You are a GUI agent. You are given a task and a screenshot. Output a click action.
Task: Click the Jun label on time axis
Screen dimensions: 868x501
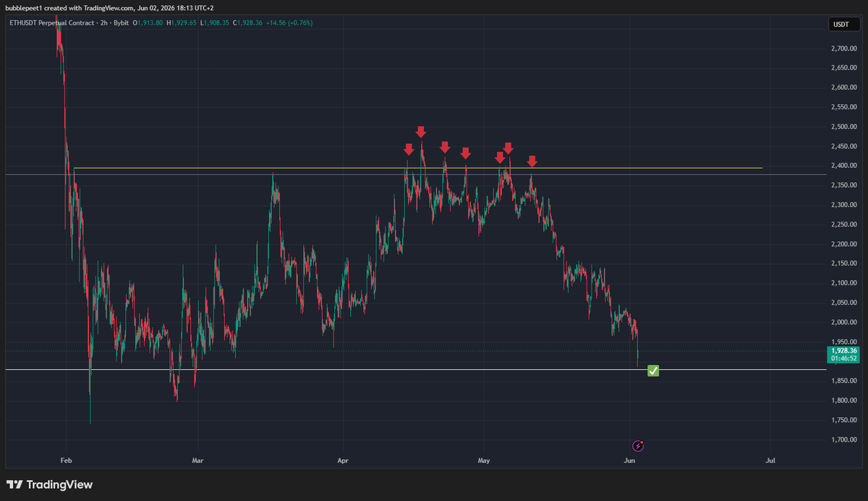tap(630, 460)
